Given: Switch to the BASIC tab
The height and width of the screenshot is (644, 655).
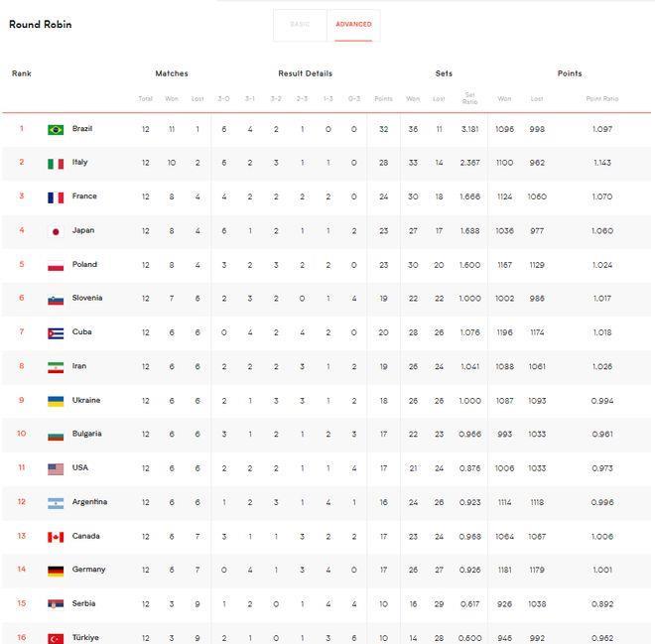Looking at the screenshot, I should 300,25.
